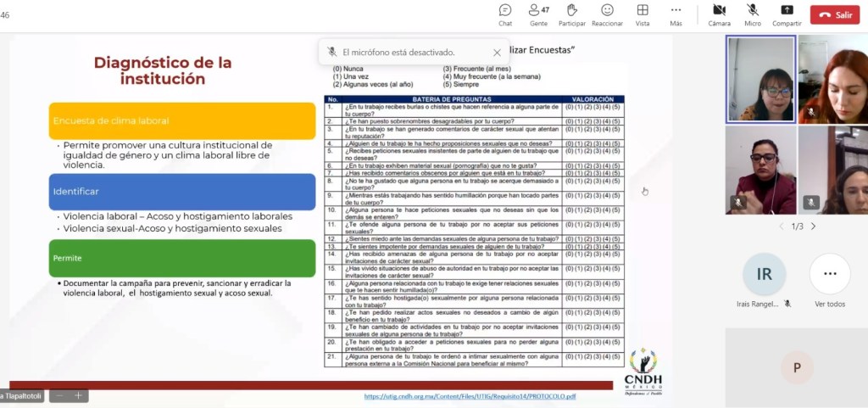Click the P participant avatar

pos(797,367)
